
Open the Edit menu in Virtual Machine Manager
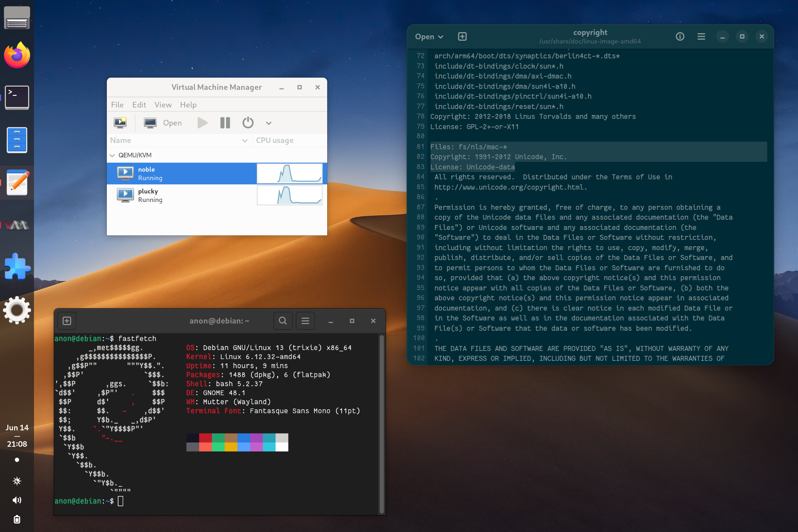[x=139, y=105]
